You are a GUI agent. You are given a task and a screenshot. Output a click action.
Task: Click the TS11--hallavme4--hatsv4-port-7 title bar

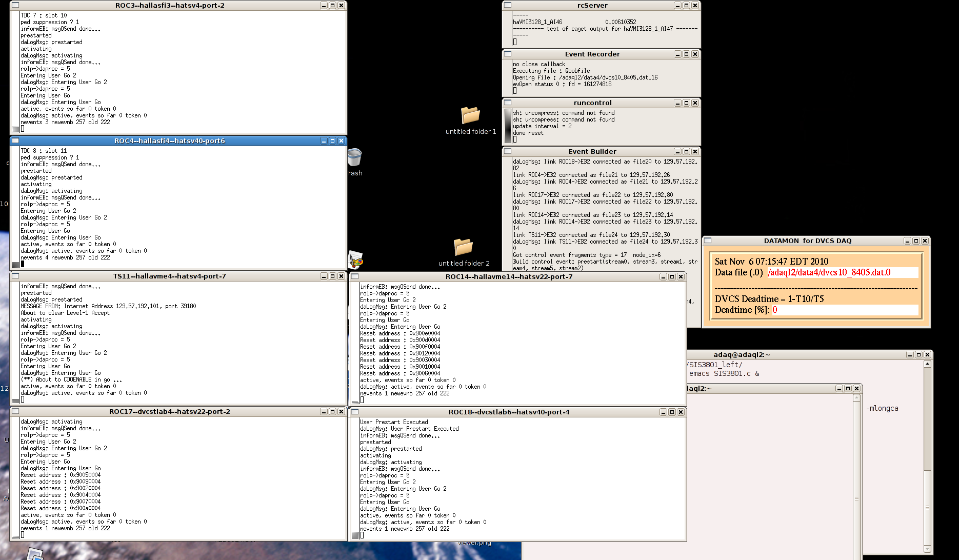170,276
